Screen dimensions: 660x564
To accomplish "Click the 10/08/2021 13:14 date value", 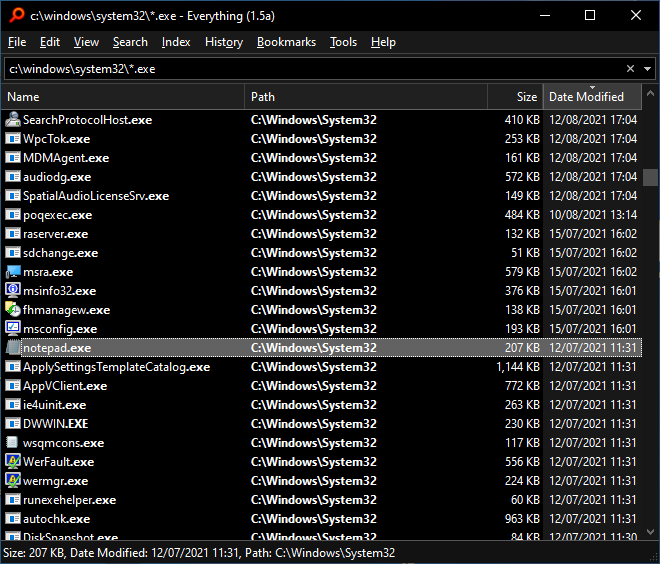I will [x=593, y=215].
